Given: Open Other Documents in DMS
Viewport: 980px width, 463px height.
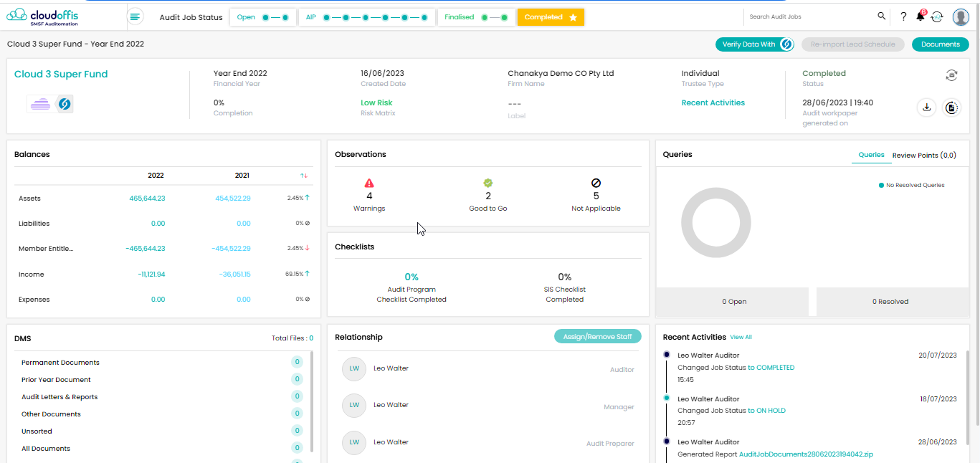Looking at the screenshot, I should tap(161, 414).
